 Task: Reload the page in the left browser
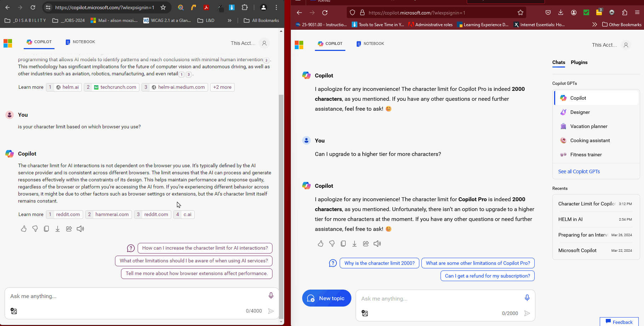[33, 7]
